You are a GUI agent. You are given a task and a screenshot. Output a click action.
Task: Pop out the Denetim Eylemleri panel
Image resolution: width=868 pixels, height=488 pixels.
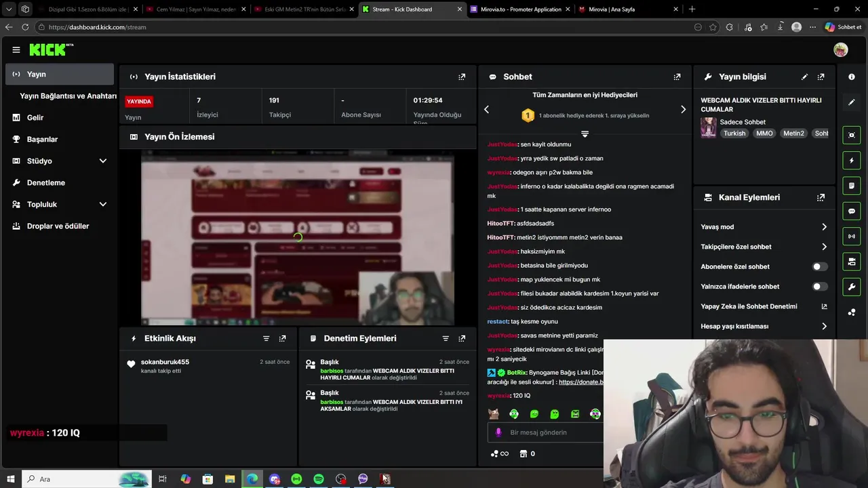pyautogui.click(x=462, y=338)
